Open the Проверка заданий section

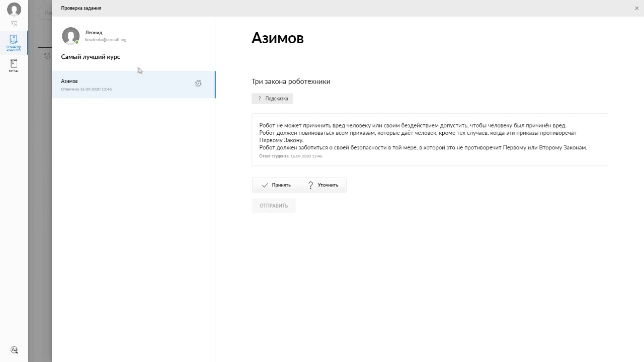pos(14,43)
